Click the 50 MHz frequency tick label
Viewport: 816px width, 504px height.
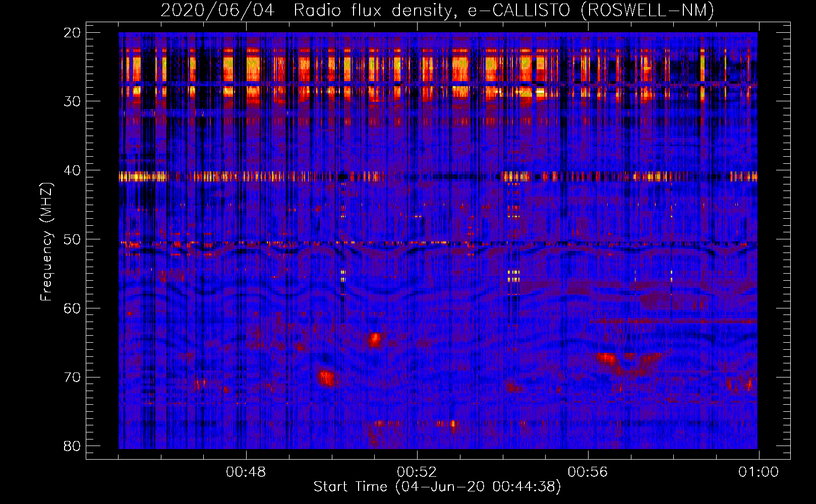tap(73, 239)
